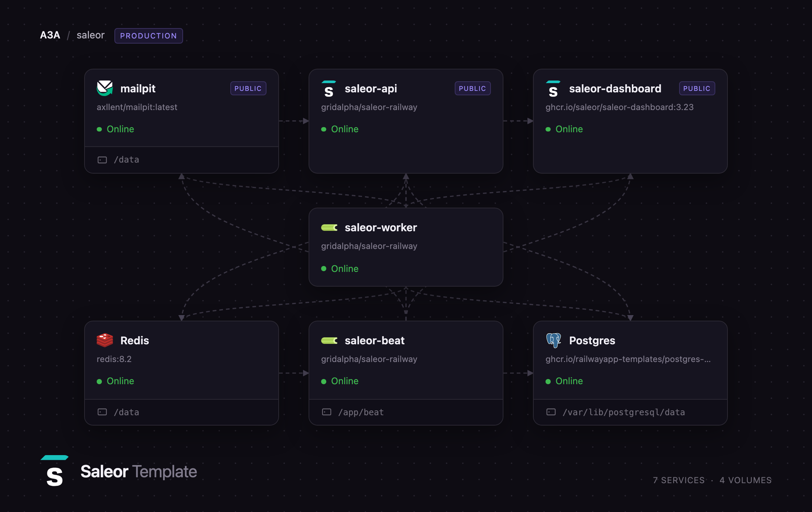
Task: Click Online status on saleor-beat
Action: [x=345, y=381]
